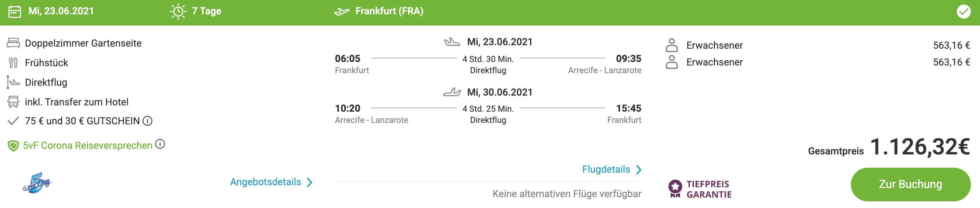Click the bed icon beside Doppelzimmer Gartenseite
980x208 pixels.
[13, 43]
